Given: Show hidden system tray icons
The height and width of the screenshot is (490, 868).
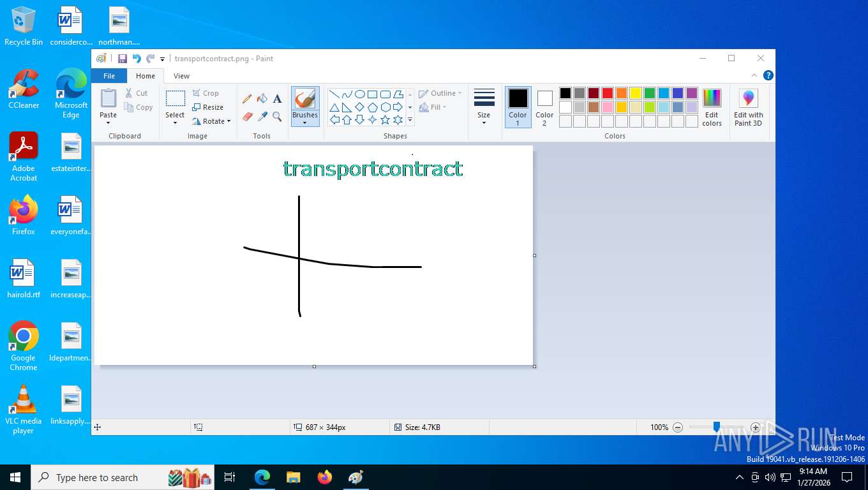Looking at the screenshot, I should point(740,477).
